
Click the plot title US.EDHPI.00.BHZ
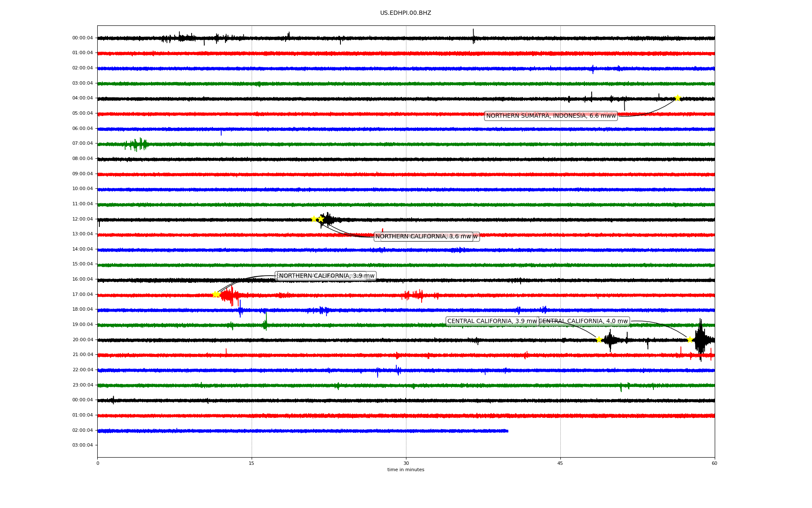(406, 13)
